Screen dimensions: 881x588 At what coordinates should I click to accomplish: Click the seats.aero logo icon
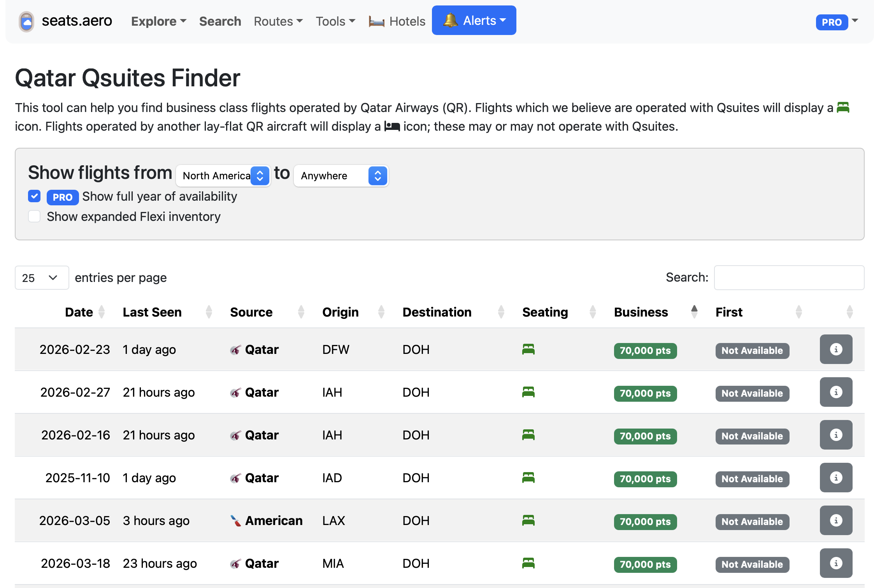(26, 21)
